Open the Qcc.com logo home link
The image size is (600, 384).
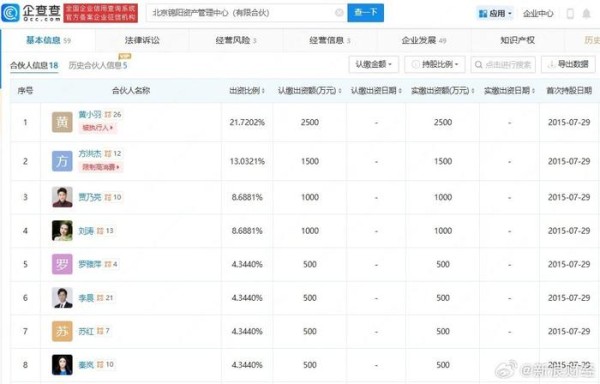31,13
